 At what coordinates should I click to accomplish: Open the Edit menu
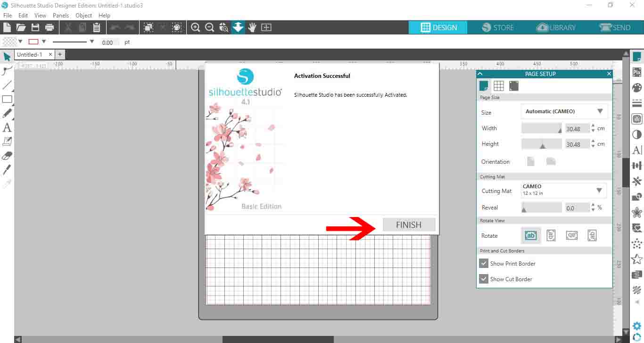point(23,15)
